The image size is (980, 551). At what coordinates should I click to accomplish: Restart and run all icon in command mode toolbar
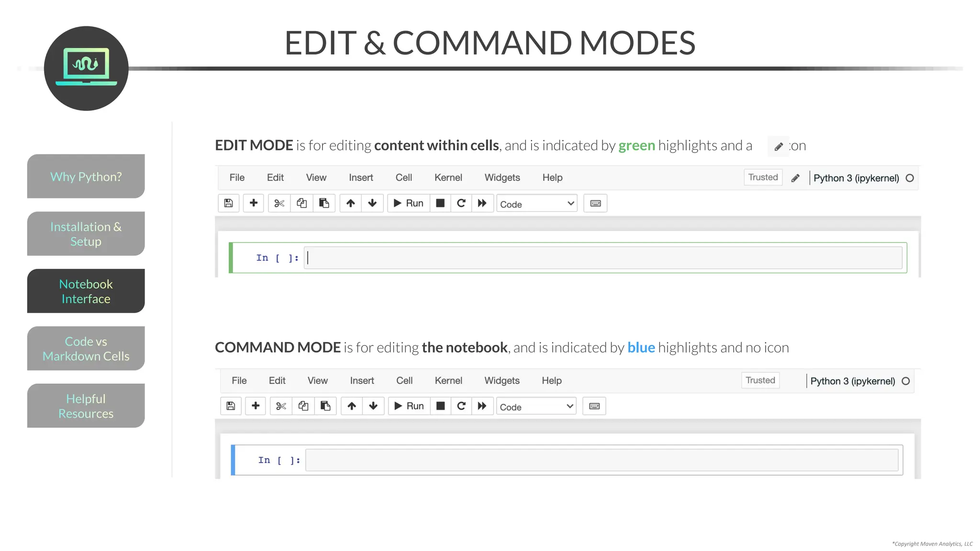(482, 406)
